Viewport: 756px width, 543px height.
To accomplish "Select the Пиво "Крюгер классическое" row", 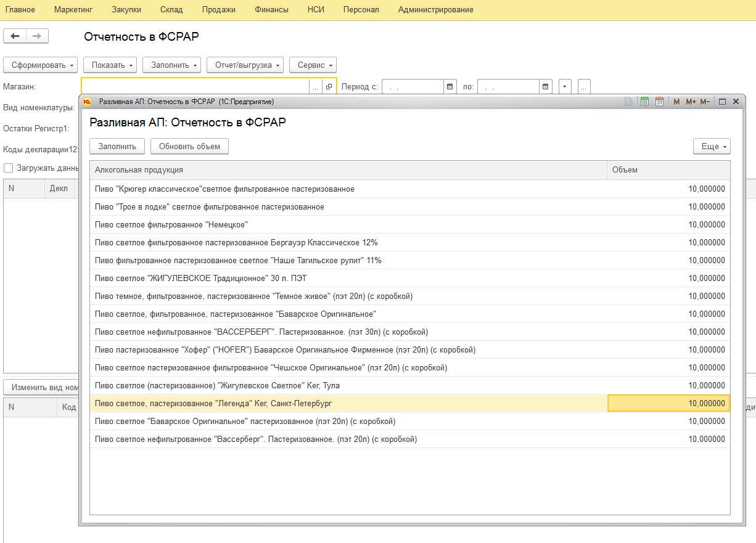I will 410,189.
